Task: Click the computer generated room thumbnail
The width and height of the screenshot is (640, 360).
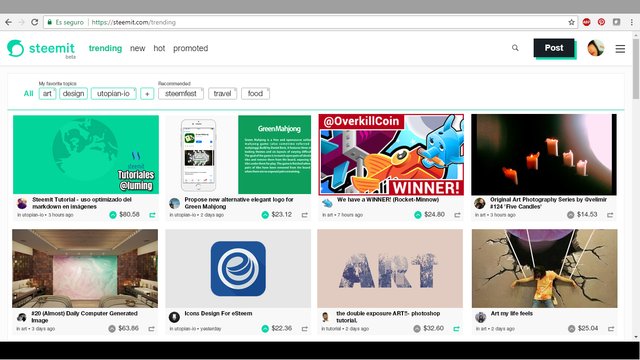Action: pos(85,268)
